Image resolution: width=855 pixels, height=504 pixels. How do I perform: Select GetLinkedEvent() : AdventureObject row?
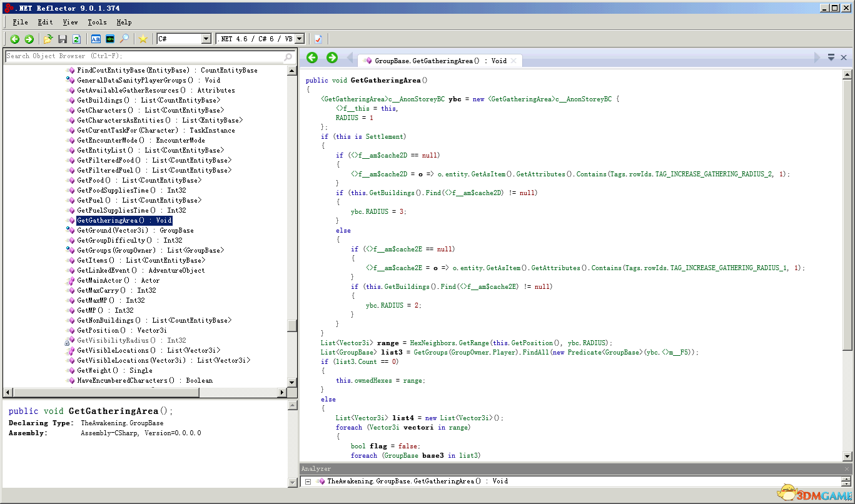[x=141, y=270]
